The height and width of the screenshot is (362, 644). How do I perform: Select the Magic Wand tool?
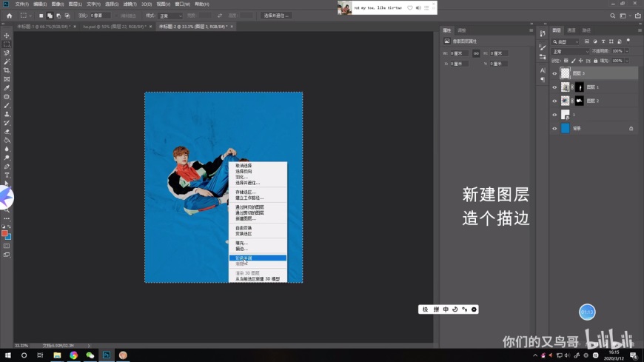click(x=7, y=61)
